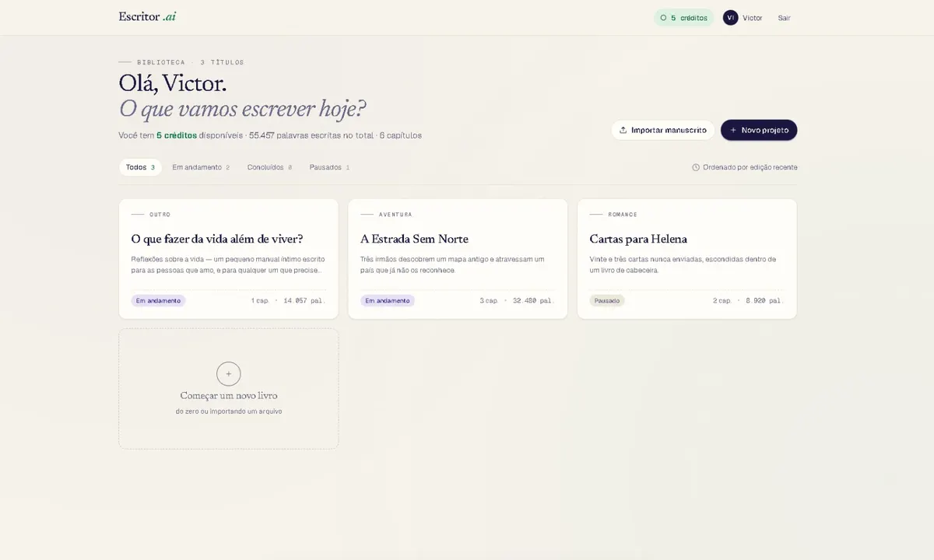
Task: Create a Novo projeto
Action: click(x=759, y=130)
